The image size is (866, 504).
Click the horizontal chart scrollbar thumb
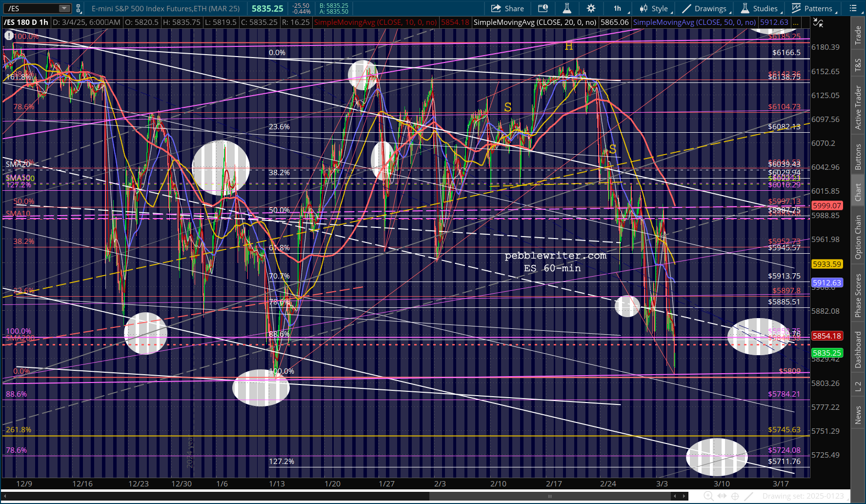tap(550, 496)
